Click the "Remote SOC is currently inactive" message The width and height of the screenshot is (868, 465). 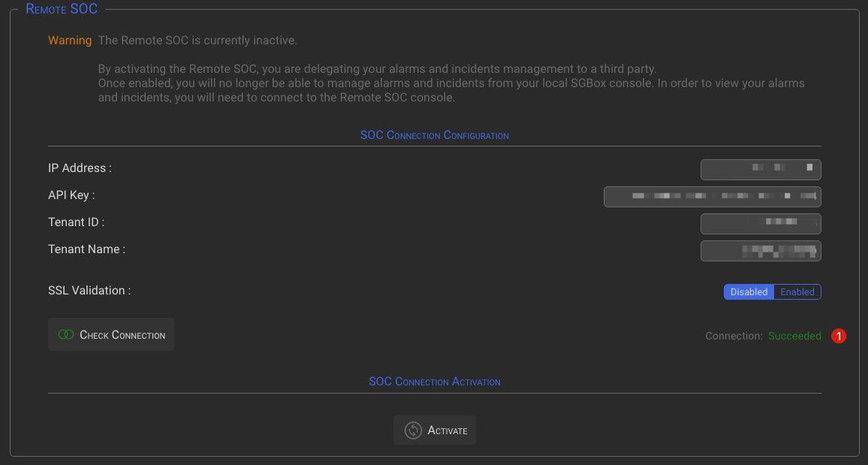(x=203, y=41)
